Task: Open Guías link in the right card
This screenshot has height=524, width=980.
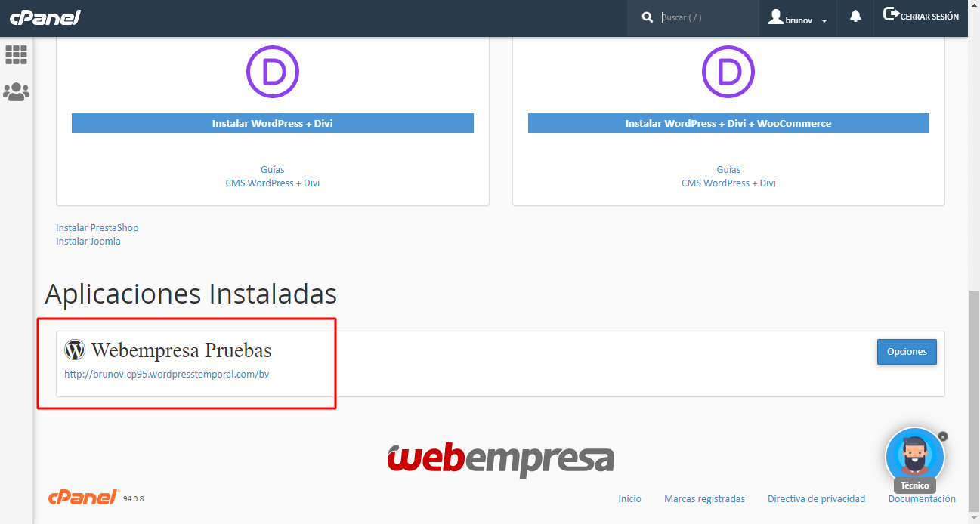Action: tap(728, 170)
